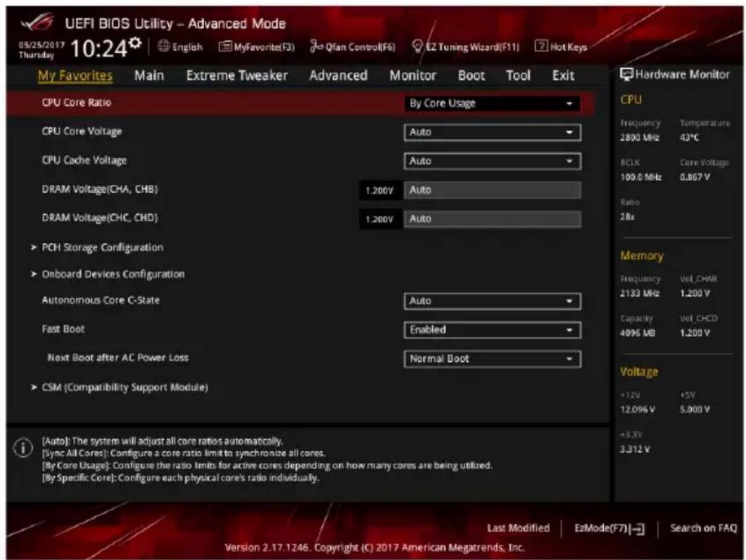Switch to the My Favorites tab
This screenshot has height=560, width=746.
[x=75, y=75]
